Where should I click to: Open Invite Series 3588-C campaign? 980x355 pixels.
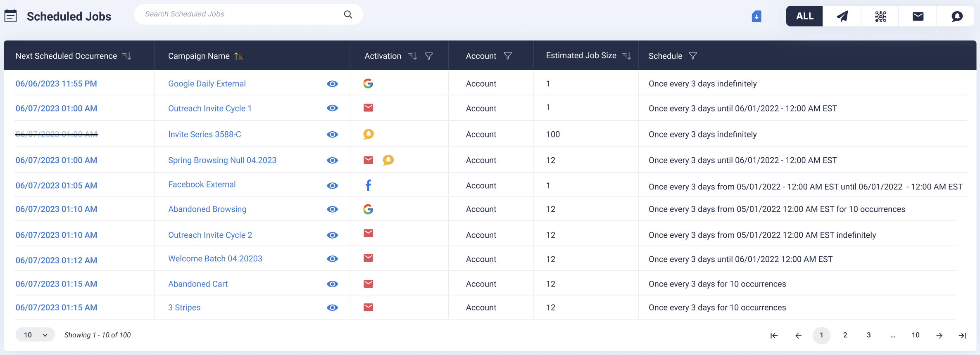click(205, 135)
